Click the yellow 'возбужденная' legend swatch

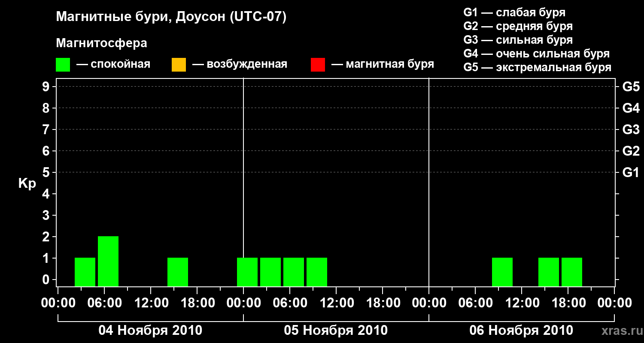tap(179, 65)
